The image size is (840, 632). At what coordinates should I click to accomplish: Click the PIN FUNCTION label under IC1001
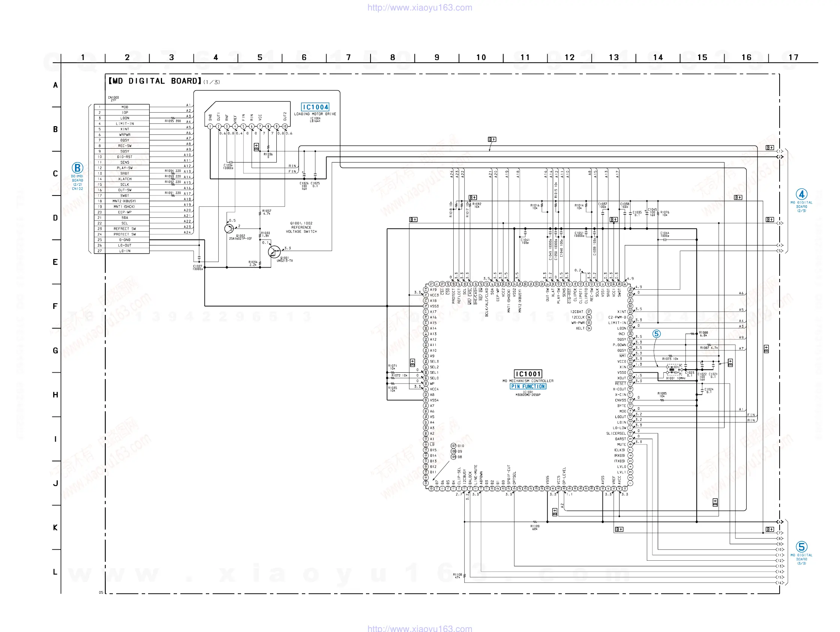click(x=528, y=387)
